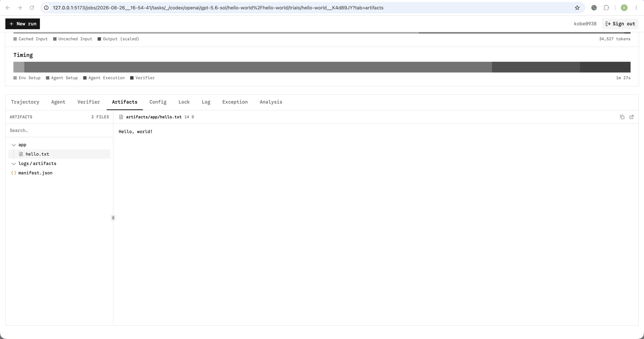Open the Chrome profile avatar
This screenshot has width=644, height=339.
624,8
